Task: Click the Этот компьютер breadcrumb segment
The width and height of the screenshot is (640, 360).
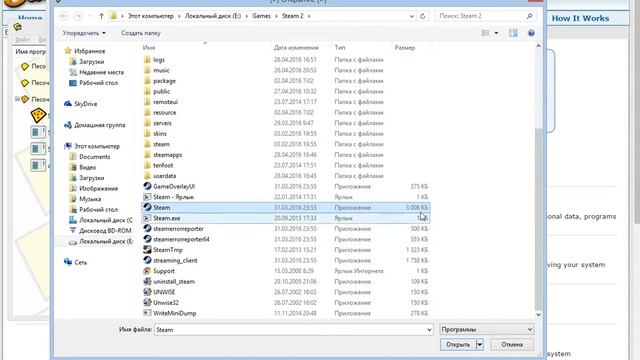Action: (151, 16)
